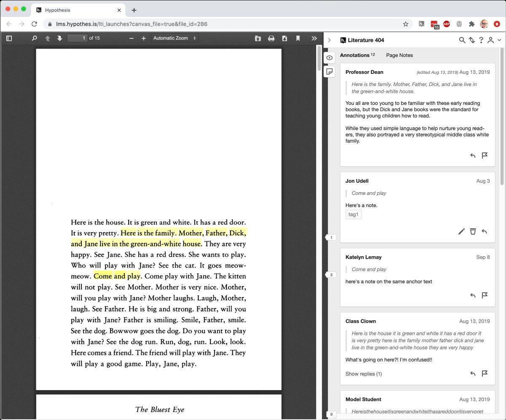Go to previous PDF page
The height and width of the screenshot is (420, 506).
(48, 38)
